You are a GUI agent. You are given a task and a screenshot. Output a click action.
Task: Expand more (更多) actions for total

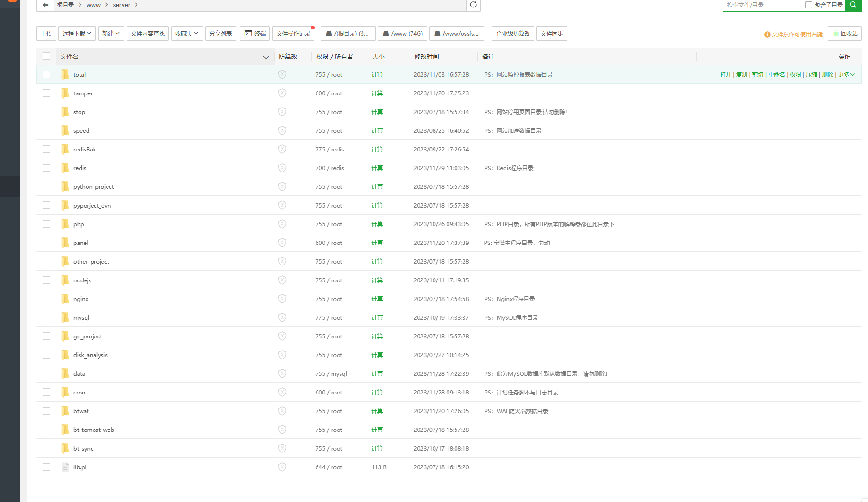[846, 74]
